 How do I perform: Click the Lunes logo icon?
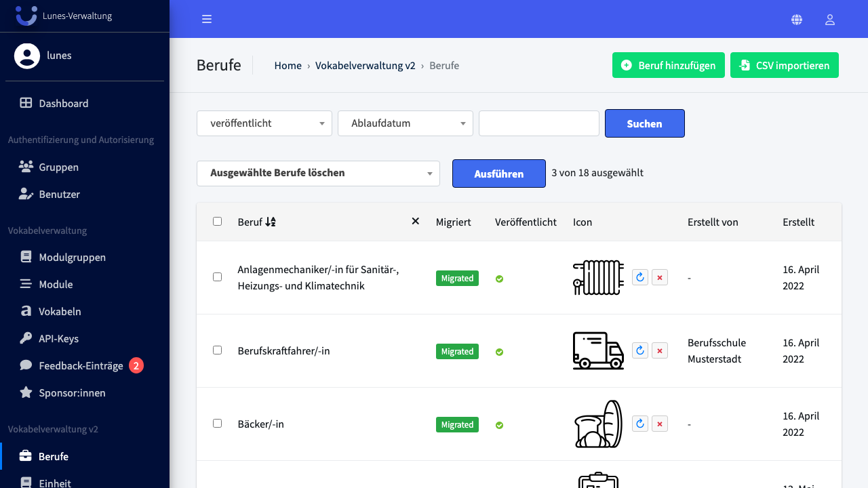26,15
